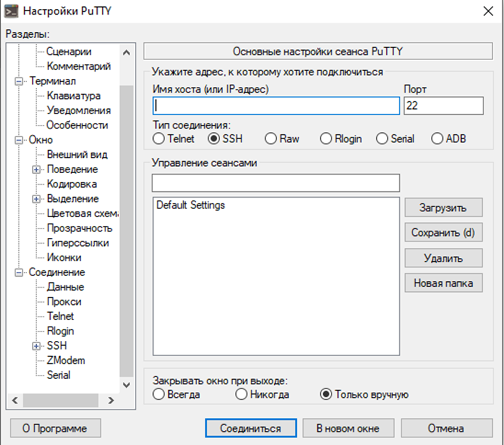Select the Rlogin connection type

point(326,139)
